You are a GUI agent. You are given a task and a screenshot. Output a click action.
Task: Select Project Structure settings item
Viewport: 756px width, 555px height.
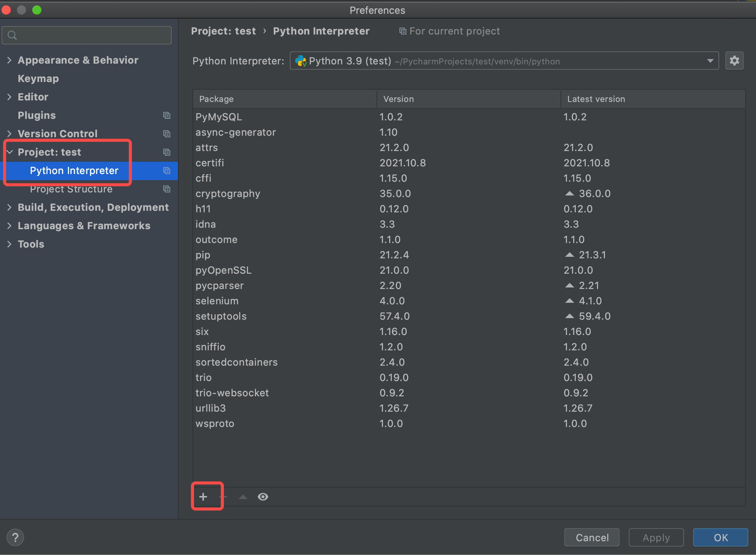(71, 189)
